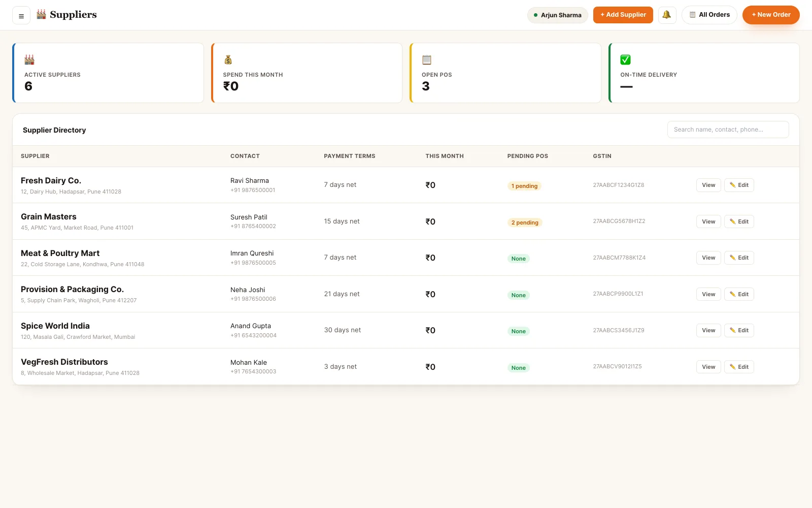Screen dimensions: 812x508
Task: Click the Active Suppliers count 6
Action: point(28,86)
